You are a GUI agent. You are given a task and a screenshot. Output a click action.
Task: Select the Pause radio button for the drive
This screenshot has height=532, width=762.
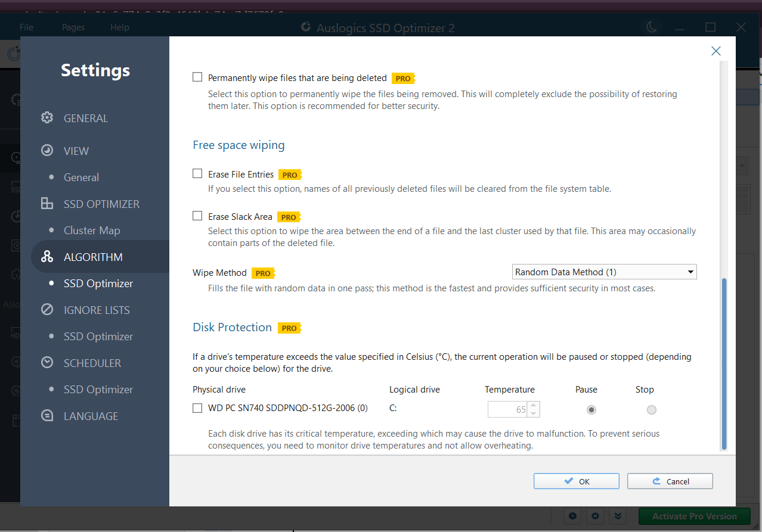(x=591, y=409)
